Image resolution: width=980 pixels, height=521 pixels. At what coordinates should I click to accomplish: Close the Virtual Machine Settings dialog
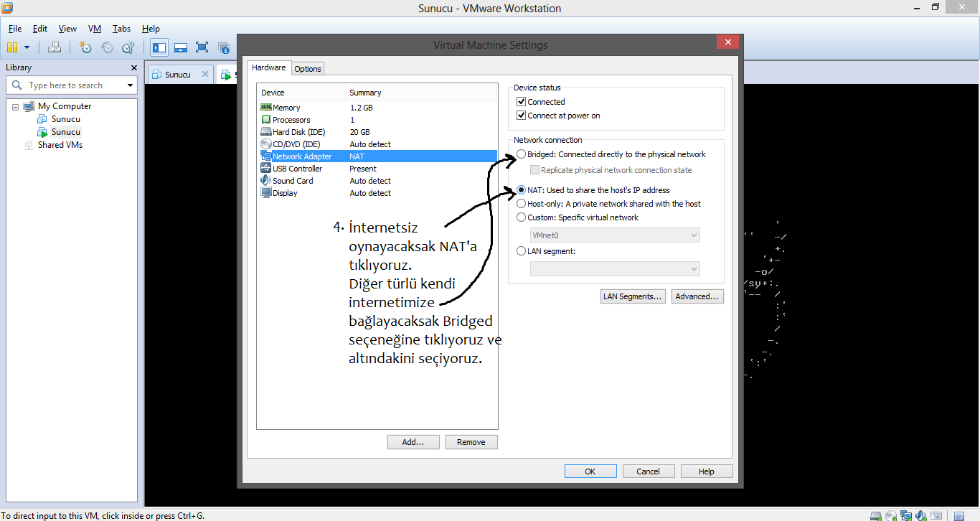pyautogui.click(x=728, y=43)
